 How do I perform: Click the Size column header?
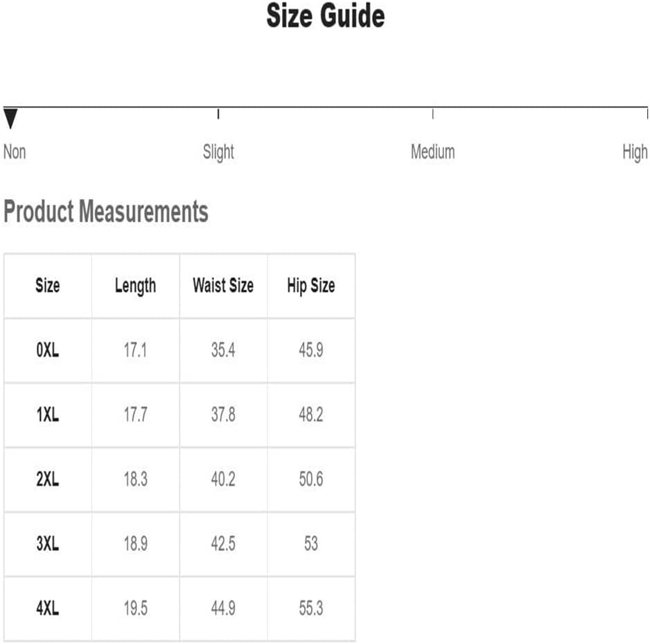[x=48, y=286]
